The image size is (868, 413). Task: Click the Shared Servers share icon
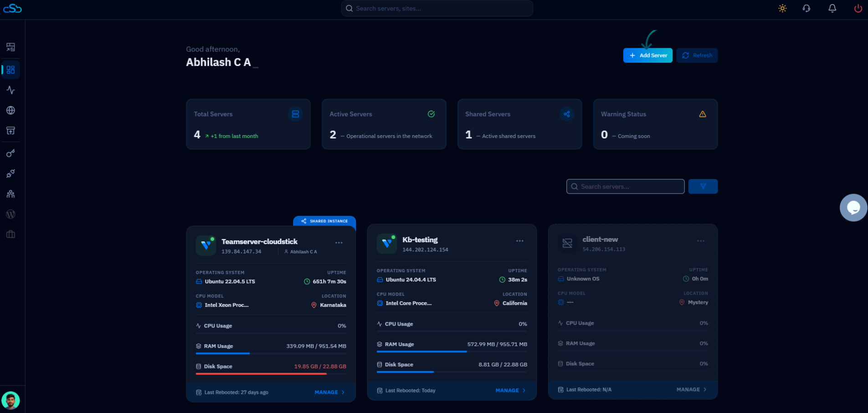pyautogui.click(x=566, y=114)
